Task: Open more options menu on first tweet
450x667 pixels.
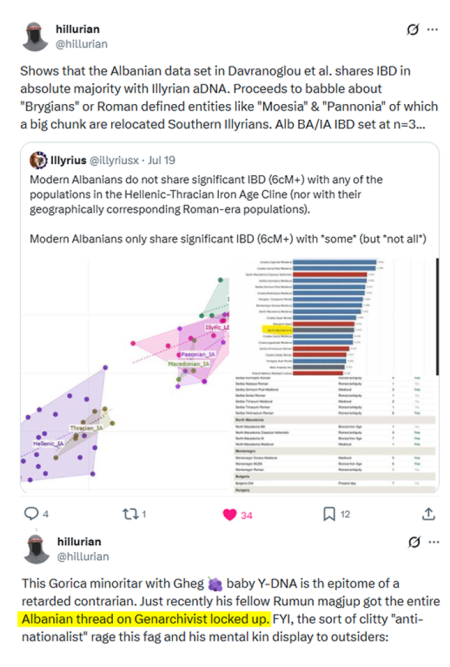Action: tap(433, 29)
